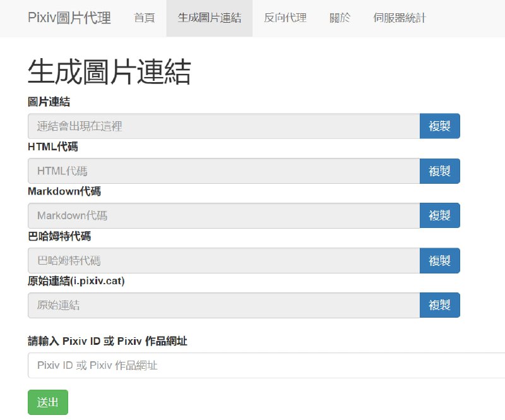The width and height of the screenshot is (505, 420).
Task: Click the 原始連結(i.pixiv.cat) label
Action: pyautogui.click(x=76, y=281)
